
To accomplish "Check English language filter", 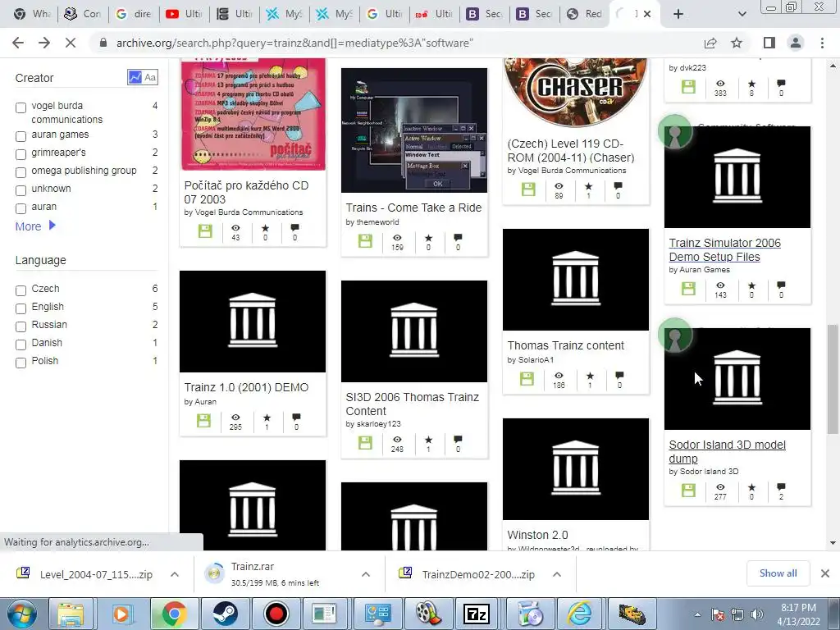I will [21, 308].
